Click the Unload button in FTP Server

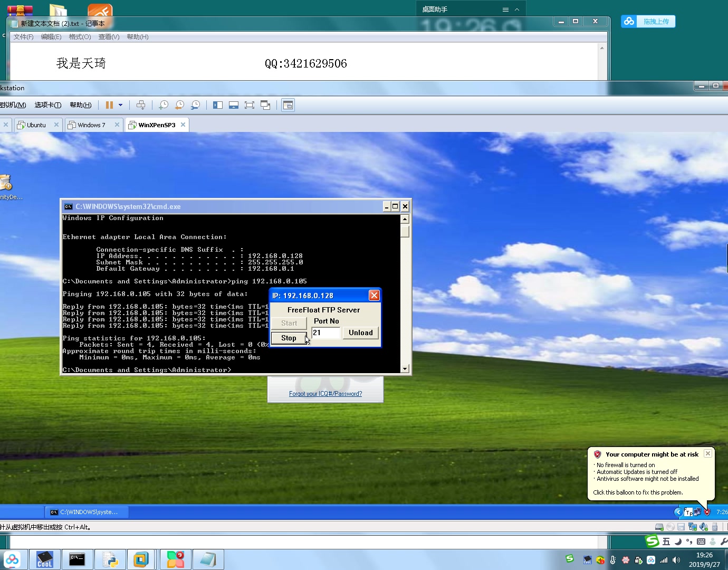(361, 332)
